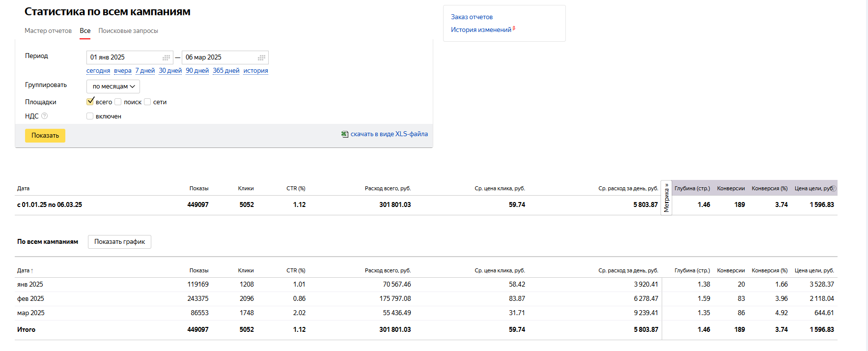The image size is (868, 351).
Task: Click goal cost value 644.61
Action: (x=824, y=313)
